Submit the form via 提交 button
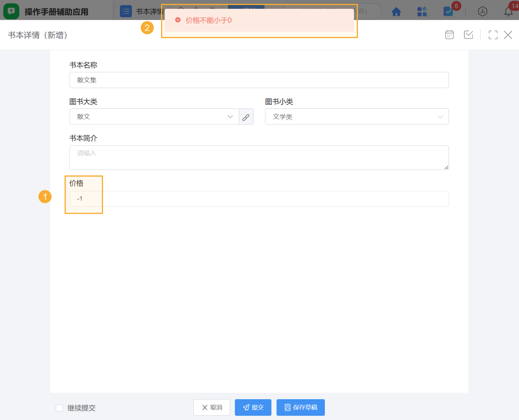Image resolution: width=519 pixels, height=420 pixels. coord(253,407)
